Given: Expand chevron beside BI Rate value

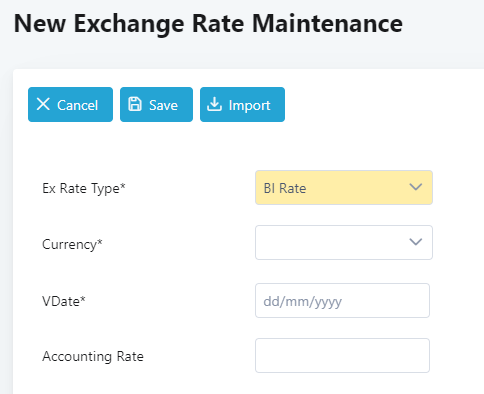Looking at the screenshot, I should click(x=416, y=187).
